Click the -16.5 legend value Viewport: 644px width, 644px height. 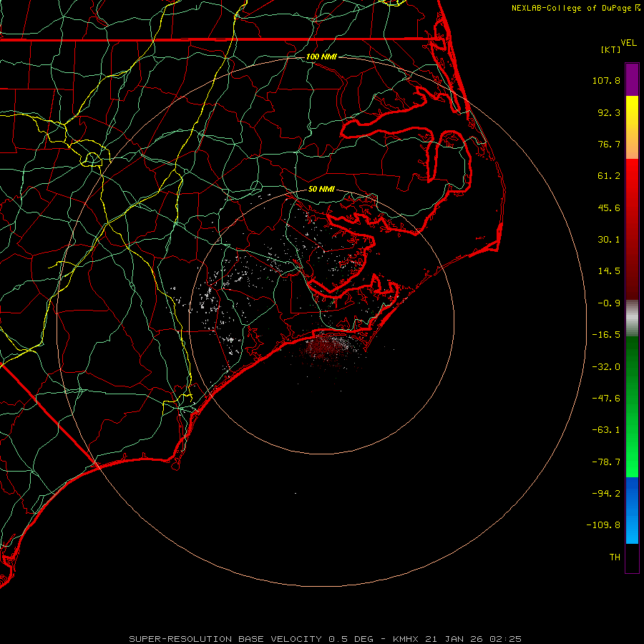pyautogui.click(x=606, y=335)
